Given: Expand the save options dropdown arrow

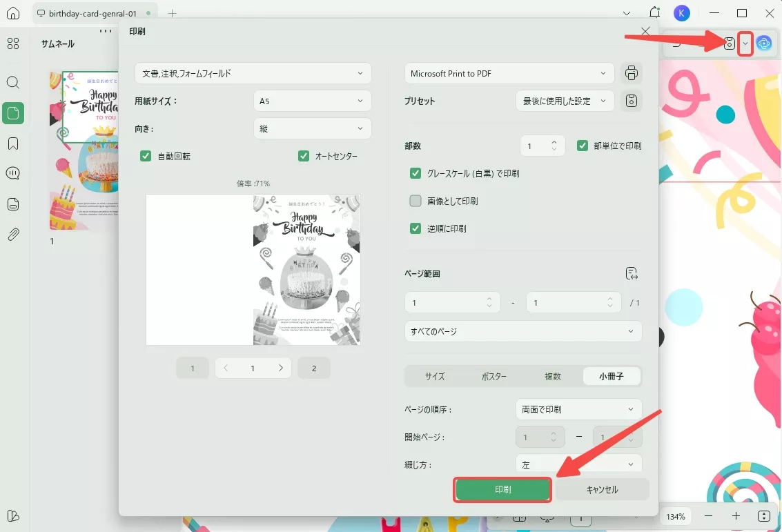Looking at the screenshot, I should pos(745,44).
